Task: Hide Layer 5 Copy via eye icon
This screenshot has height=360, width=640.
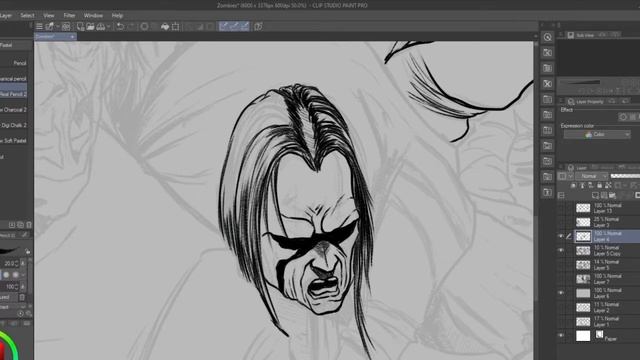Action: [561, 251]
